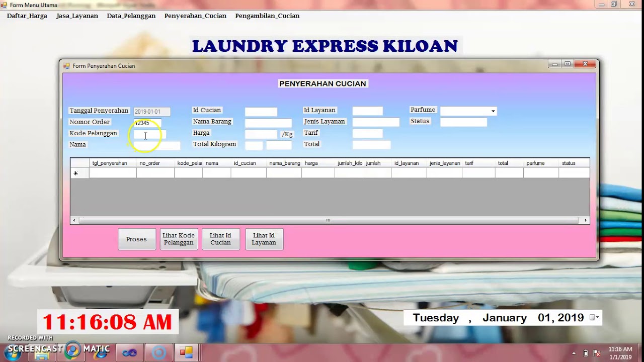The height and width of the screenshot is (362, 644).
Task: Click the Kode Pelanggan input field
Action: pos(149,134)
